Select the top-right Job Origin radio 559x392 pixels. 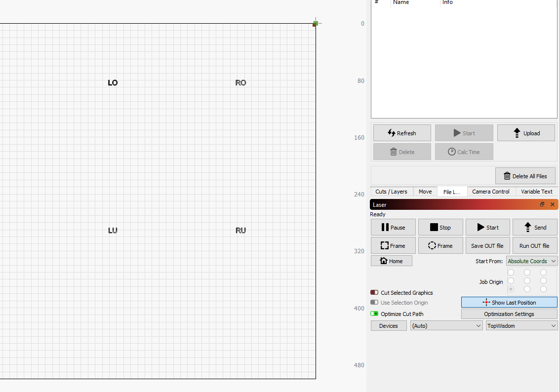point(543,272)
